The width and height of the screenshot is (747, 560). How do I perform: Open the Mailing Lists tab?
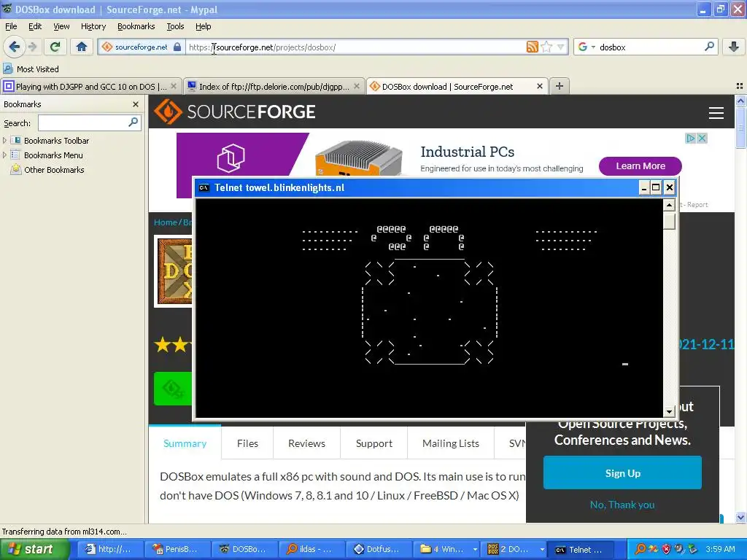click(451, 443)
